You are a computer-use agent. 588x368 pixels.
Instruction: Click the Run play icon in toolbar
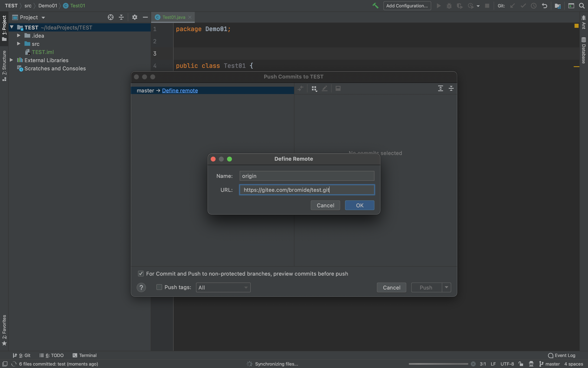(x=439, y=6)
